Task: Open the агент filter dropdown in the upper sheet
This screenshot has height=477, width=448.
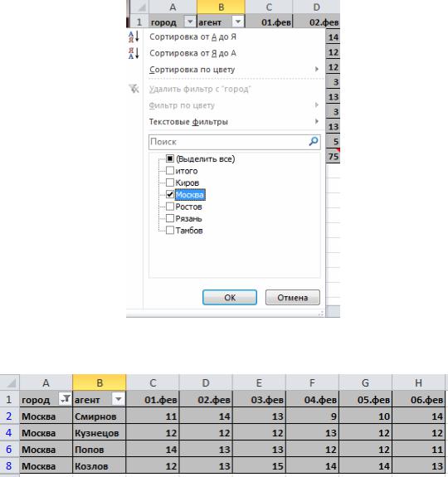Action: tap(238, 22)
